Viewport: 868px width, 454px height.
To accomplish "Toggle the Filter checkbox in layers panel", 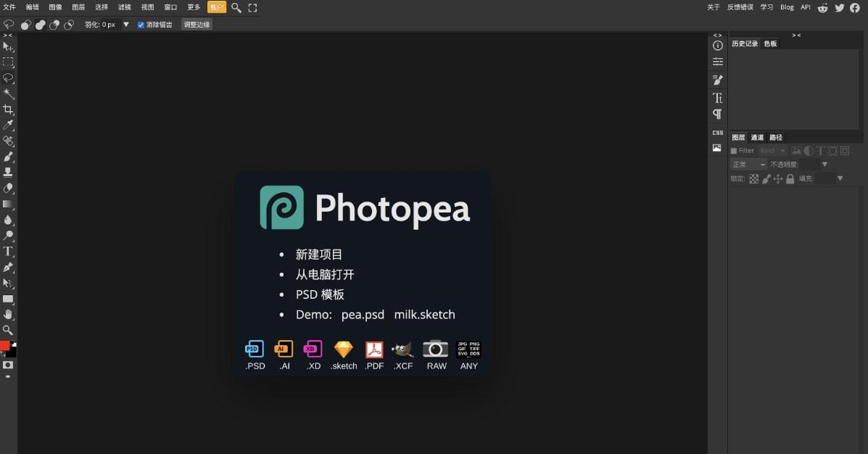I will 734,151.
